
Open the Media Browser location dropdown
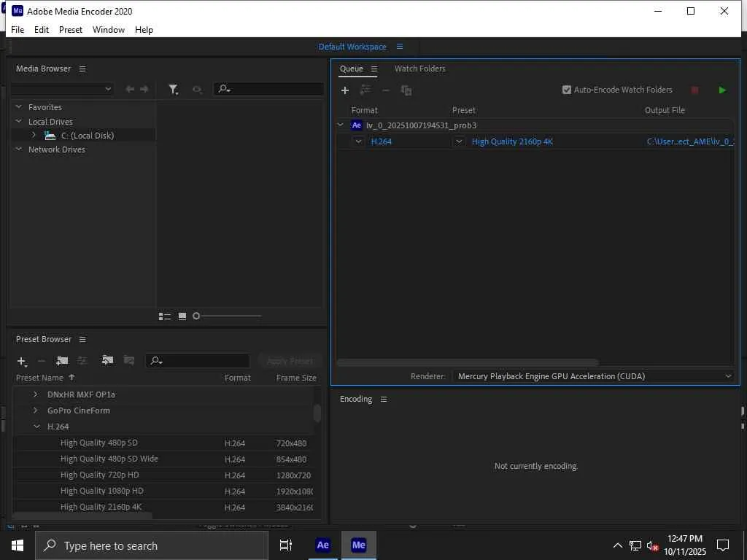(62, 89)
